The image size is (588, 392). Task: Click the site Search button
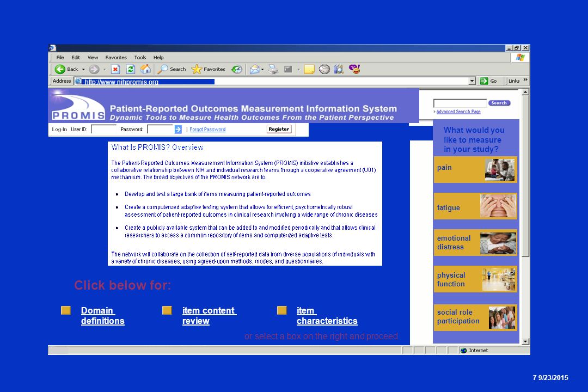click(x=499, y=103)
